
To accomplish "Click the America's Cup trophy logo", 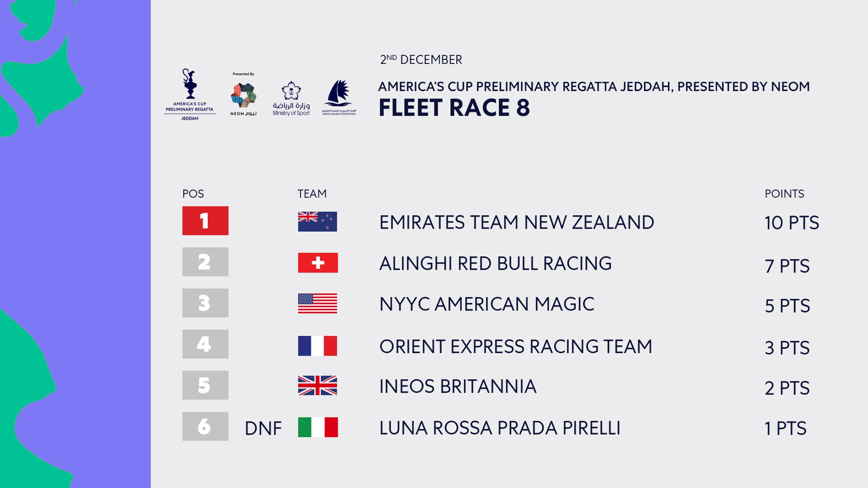I will tap(190, 94).
